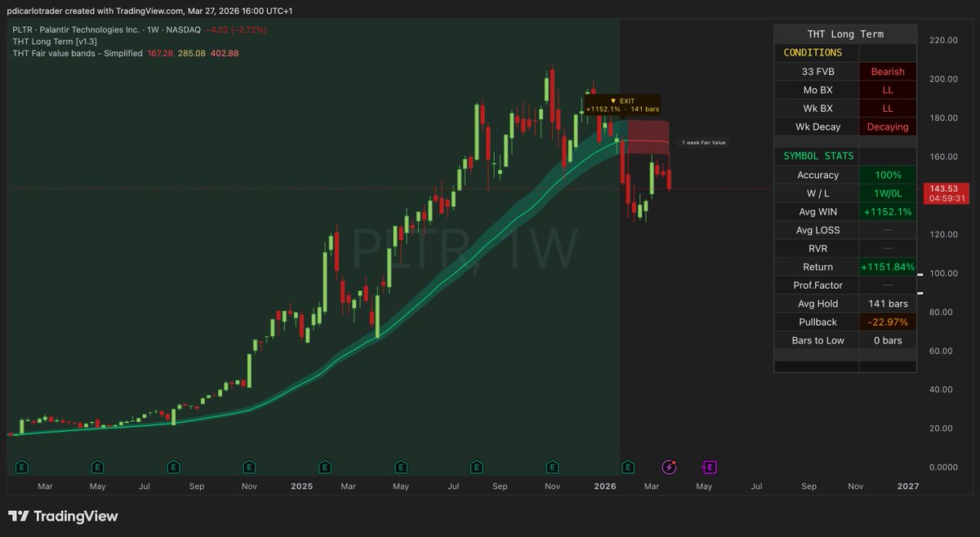Click the 'Decaying' status cell
The height and width of the screenshot is (537, 980).
tap(888, 126)
